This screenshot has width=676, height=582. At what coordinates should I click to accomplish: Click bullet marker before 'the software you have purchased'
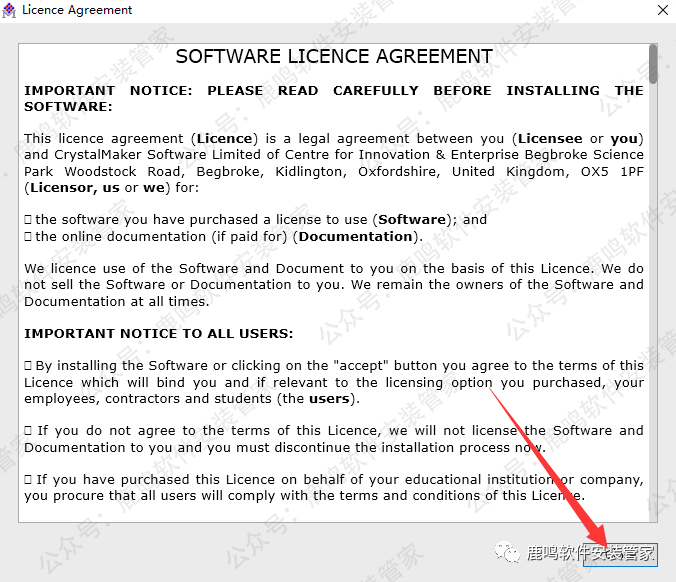click(28, 220)
